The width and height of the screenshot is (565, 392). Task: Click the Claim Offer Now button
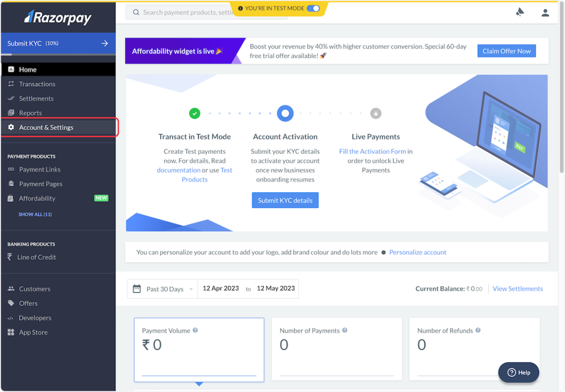506,51
